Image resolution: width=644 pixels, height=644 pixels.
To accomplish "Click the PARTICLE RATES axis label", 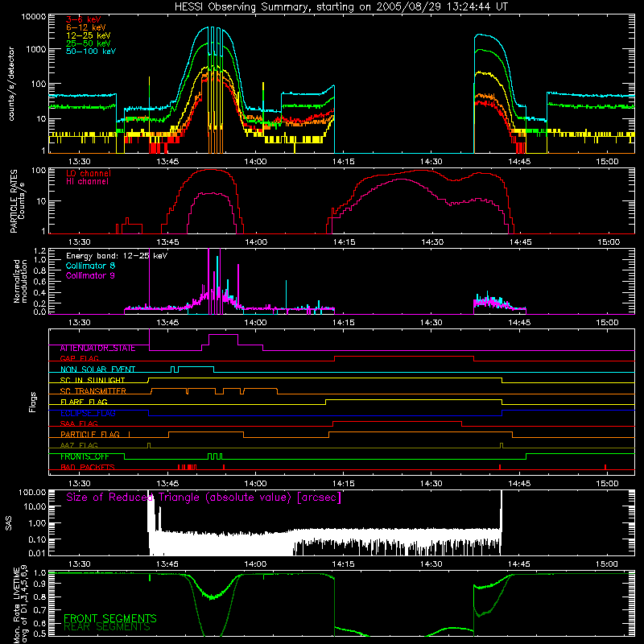I will click(14, 201).
